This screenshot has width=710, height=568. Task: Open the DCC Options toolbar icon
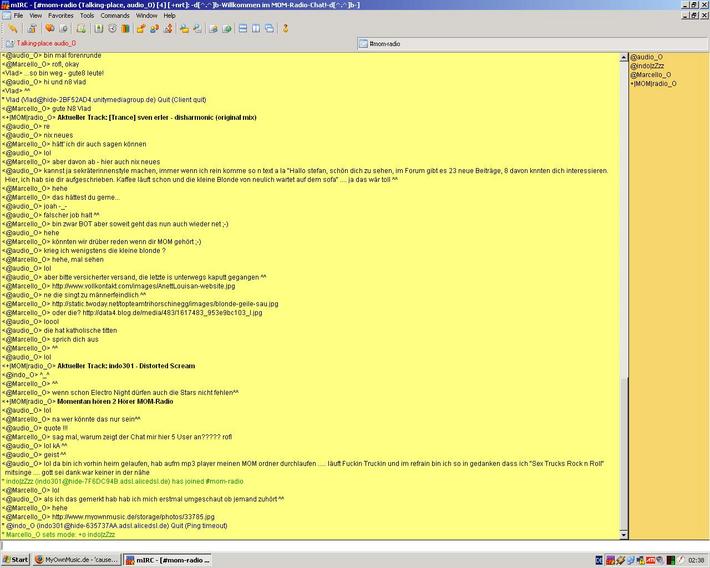point(168,29)
